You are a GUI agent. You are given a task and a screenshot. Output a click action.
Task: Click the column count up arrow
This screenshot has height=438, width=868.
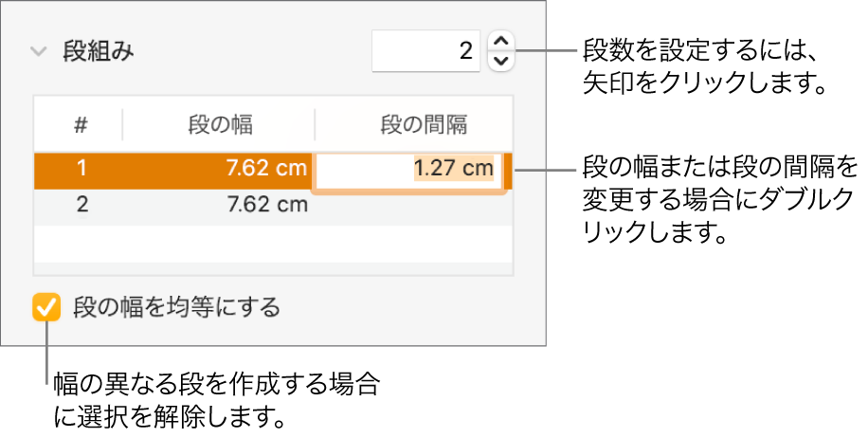click(x=502, y=41)
